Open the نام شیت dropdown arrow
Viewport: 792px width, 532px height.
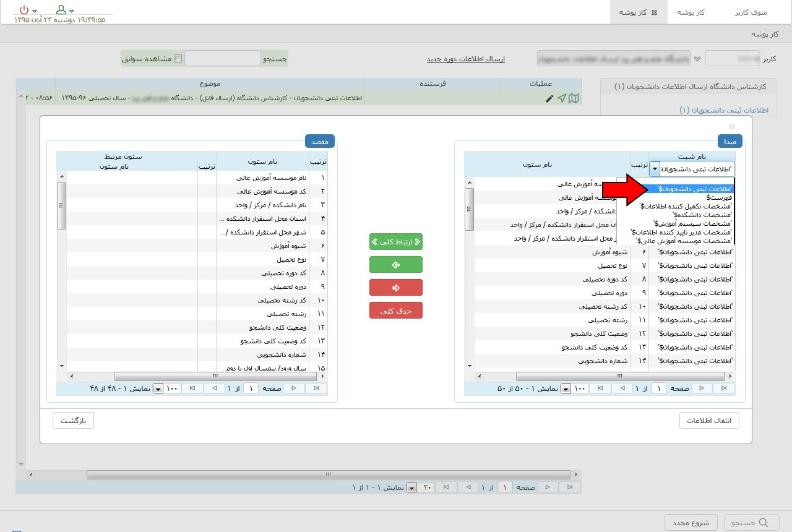[655, 169]
